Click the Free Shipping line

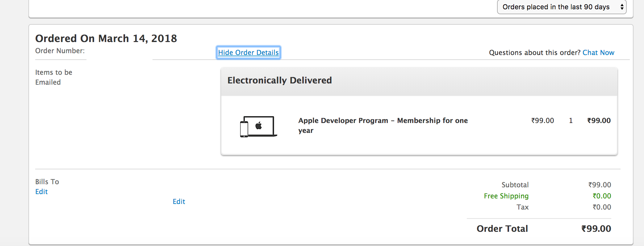click(x=506, y=196)
